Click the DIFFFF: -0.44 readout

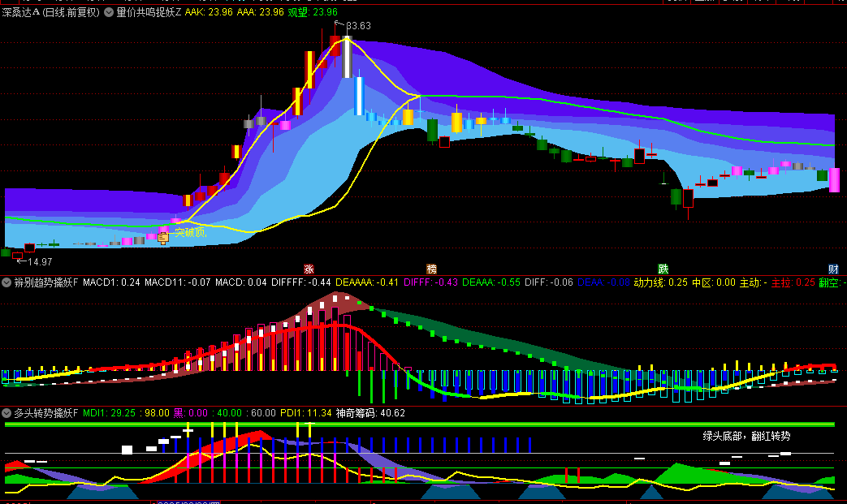point(301,282)
